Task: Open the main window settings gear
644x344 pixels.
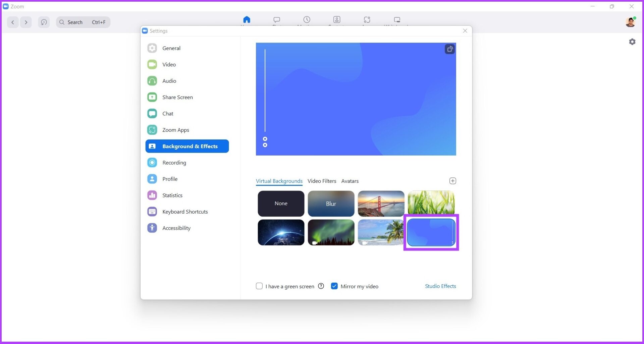Action: coord(632,42)
